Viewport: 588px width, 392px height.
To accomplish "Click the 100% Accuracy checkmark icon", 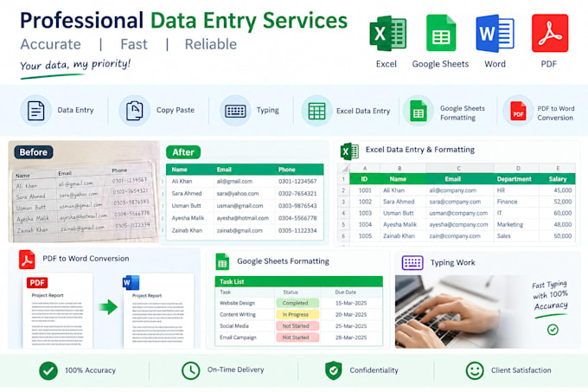I will [x=48, y=370].
